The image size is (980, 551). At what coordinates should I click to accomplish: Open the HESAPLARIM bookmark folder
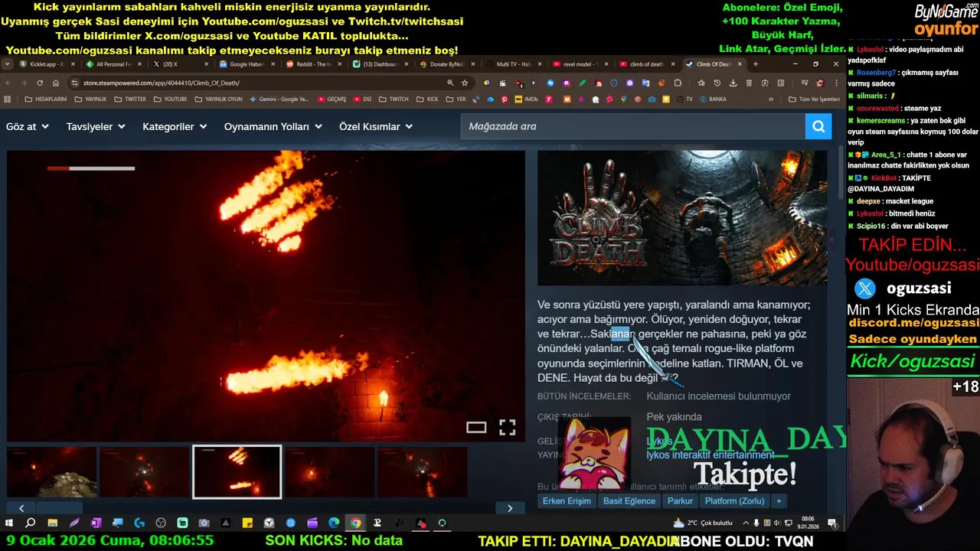(x=44, y=99)
